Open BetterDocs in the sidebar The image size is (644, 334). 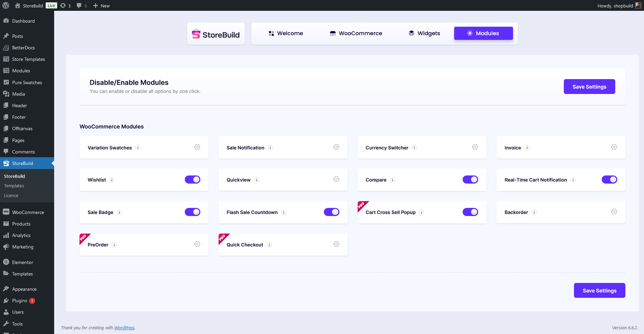[27, 48]
